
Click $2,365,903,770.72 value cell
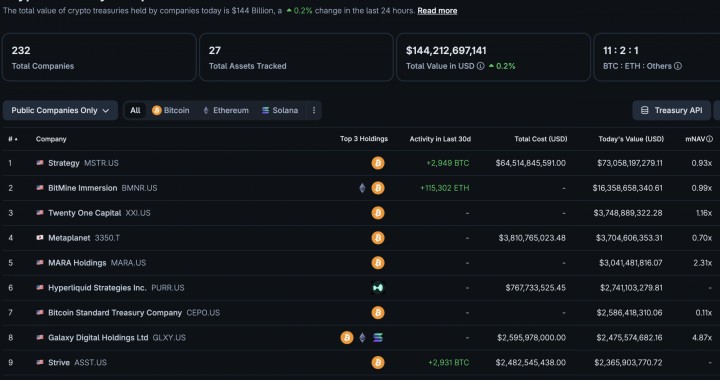(x=628, y=363)
